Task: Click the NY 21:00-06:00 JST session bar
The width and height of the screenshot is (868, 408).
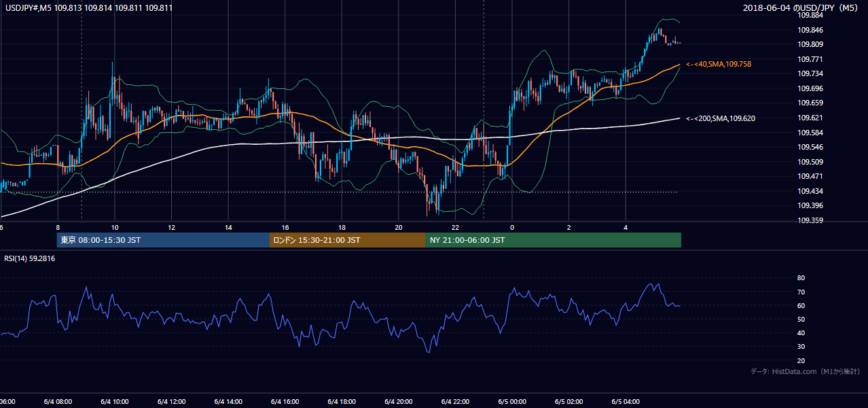Action: pos(554,240)
